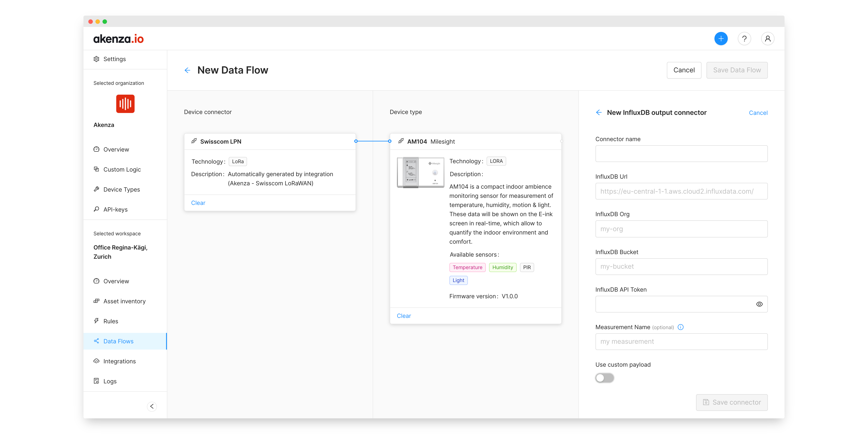Viewport: 868px width, 434px height.
Task: Click the akenza.io logo
Action: (x=118, y=39)
